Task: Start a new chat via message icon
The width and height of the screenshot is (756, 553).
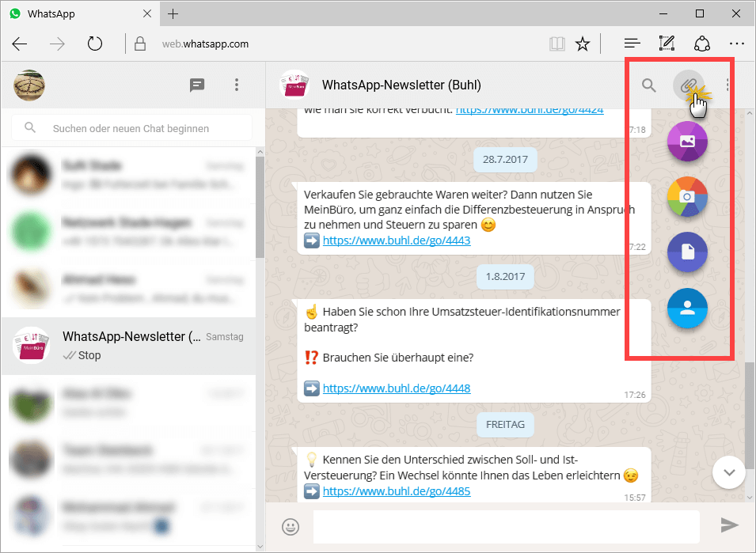Action: [196, 85]
